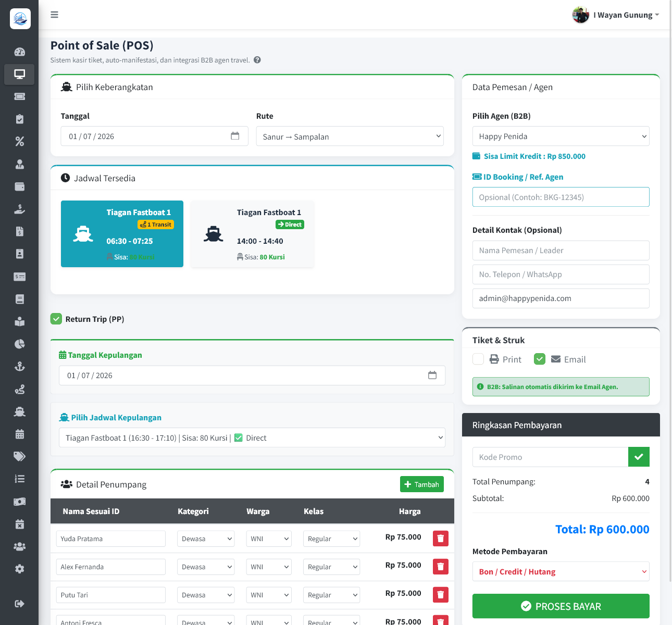Uncheck the Return Trip (PP) checkbox
The width and height of the screenshot is (672, 625).
pos(56,319)
